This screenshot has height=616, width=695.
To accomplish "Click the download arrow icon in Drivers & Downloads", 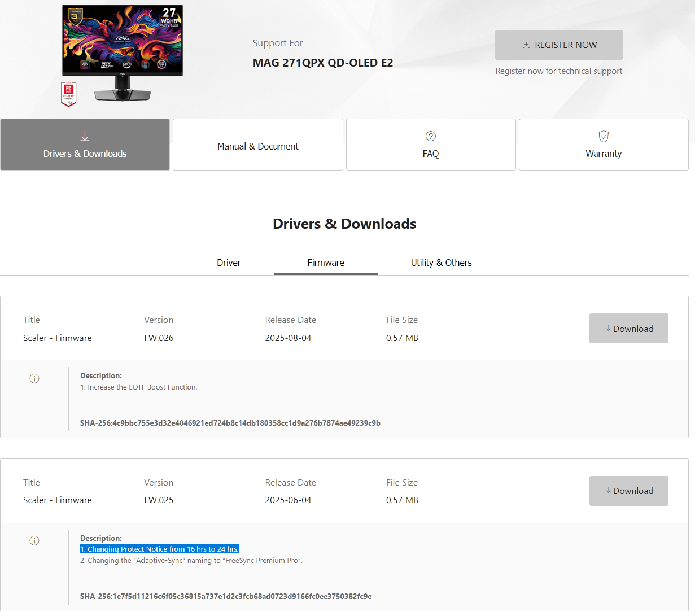I will coord(85,137).
